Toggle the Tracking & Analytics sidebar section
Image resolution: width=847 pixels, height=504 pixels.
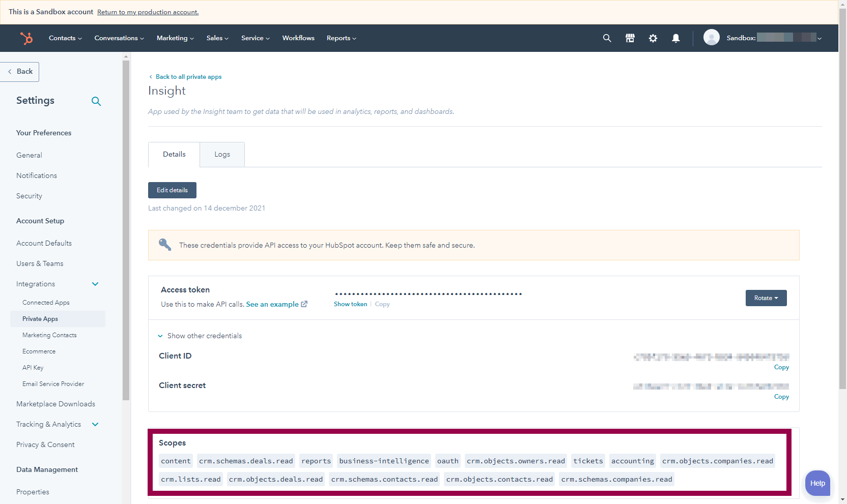(95, 424)
